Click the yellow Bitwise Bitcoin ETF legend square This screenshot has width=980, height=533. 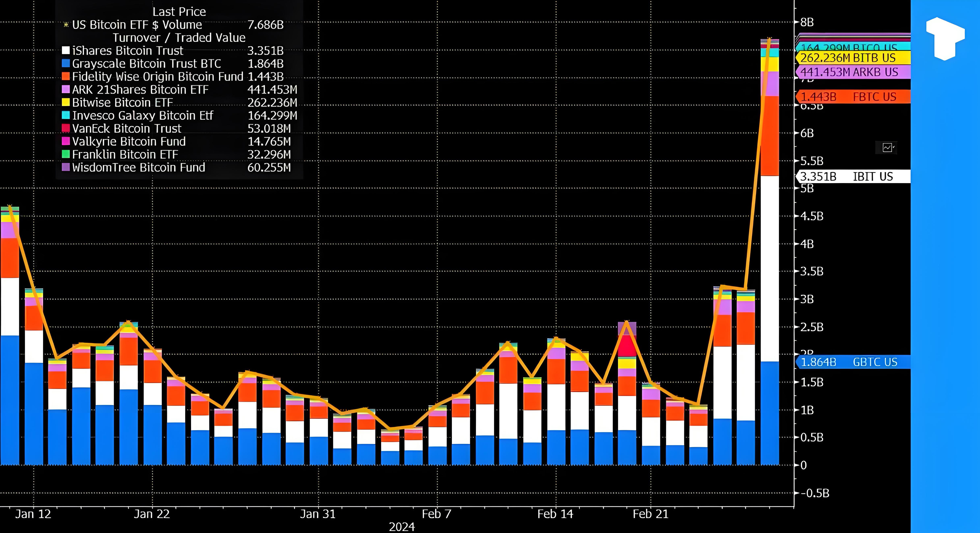click(x=66, y=102)
